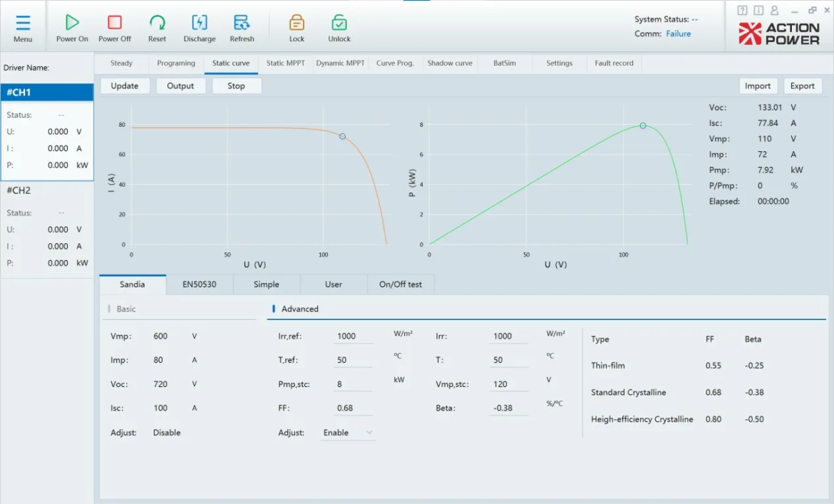834x504 pixels.
Task: Click the Stop button
Action: point(236,86)
